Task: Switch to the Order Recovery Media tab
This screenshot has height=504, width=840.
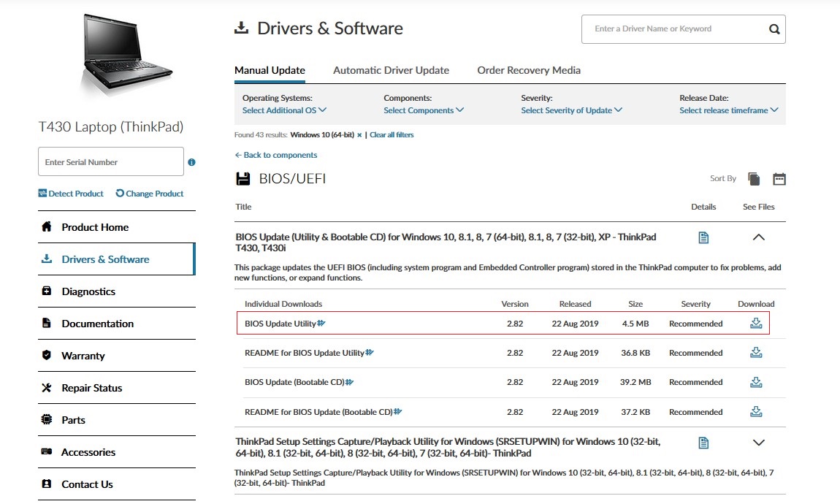Action: point(529,70)
